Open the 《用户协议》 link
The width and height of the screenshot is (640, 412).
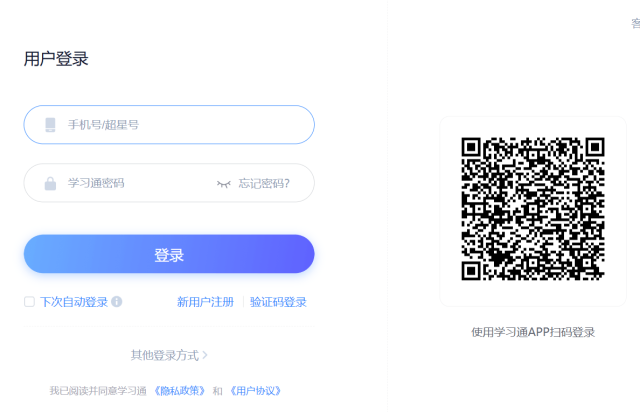(x=256, y=391)
